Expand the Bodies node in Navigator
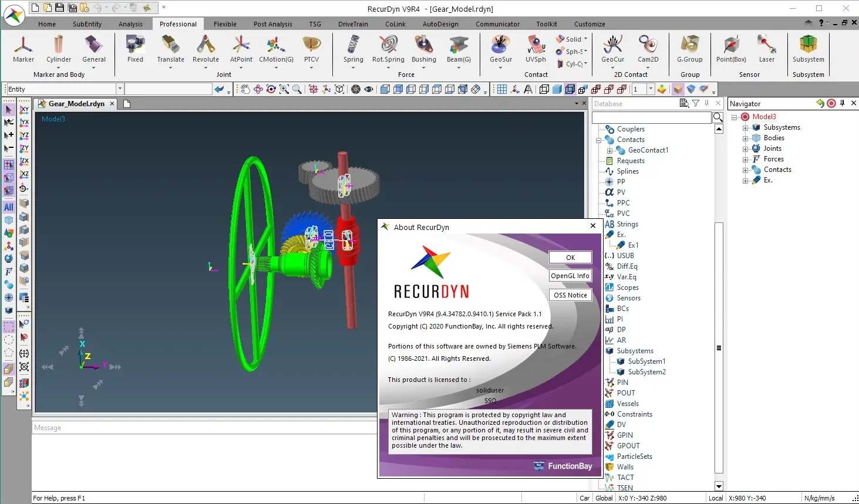Viewport: 859px width, 504px height. [x=745, y=138]
